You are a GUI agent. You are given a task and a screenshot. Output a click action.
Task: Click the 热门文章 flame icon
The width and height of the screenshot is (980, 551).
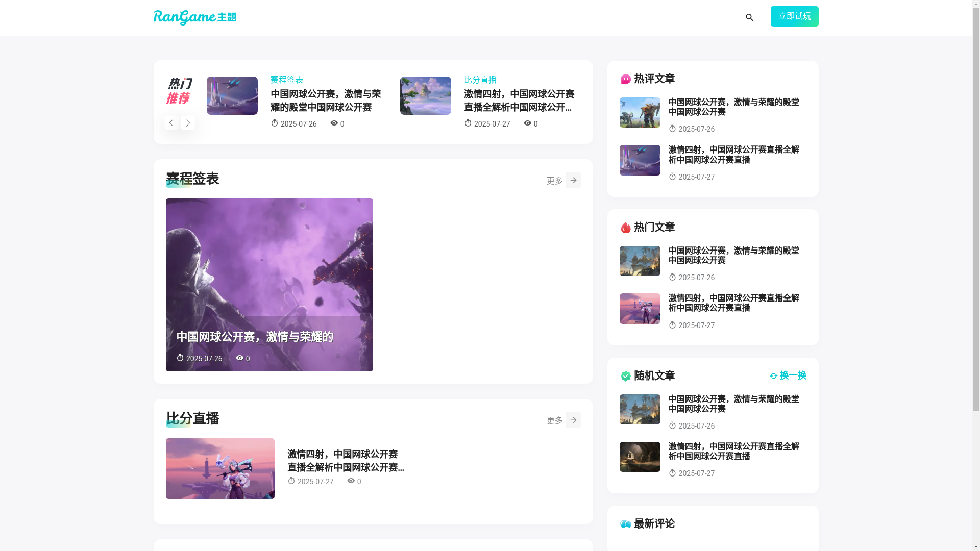tap(625, 228)
